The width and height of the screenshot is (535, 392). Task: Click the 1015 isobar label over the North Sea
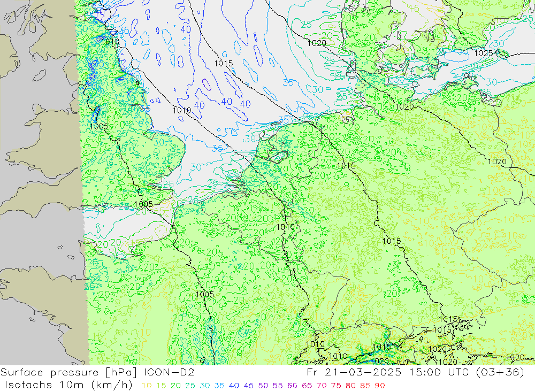click(224, 64)
